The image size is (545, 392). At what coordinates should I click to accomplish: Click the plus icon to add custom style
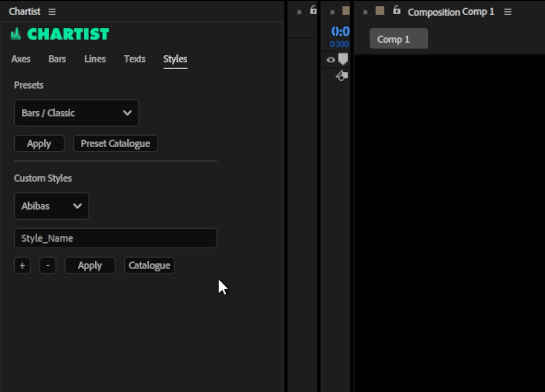click(22, 266)
